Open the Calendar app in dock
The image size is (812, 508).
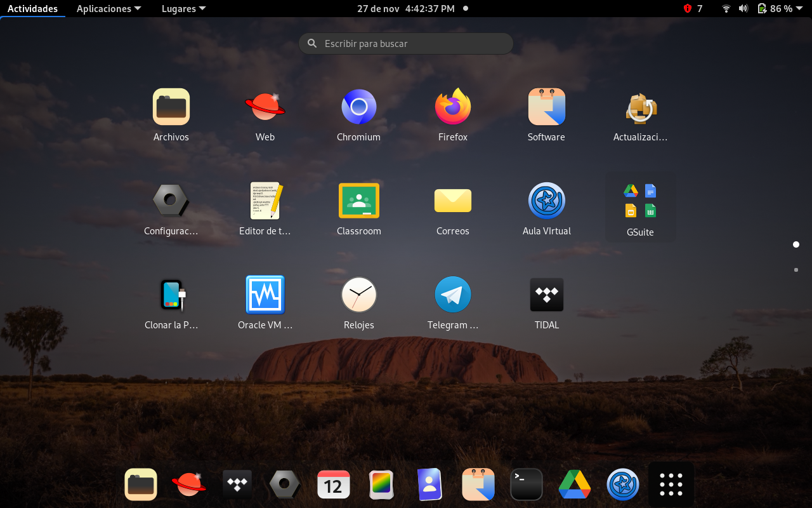pos(334,485)
